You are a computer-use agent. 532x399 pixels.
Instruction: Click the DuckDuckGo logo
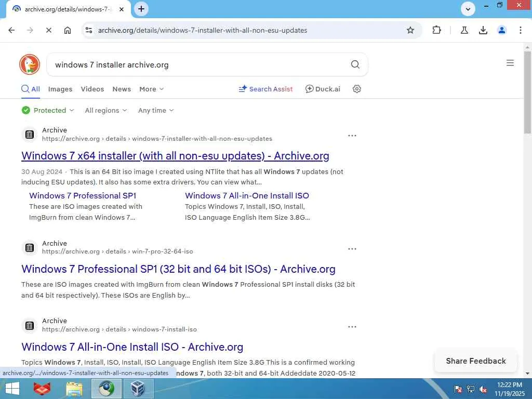pyautogui.click(x=30, y=64)
